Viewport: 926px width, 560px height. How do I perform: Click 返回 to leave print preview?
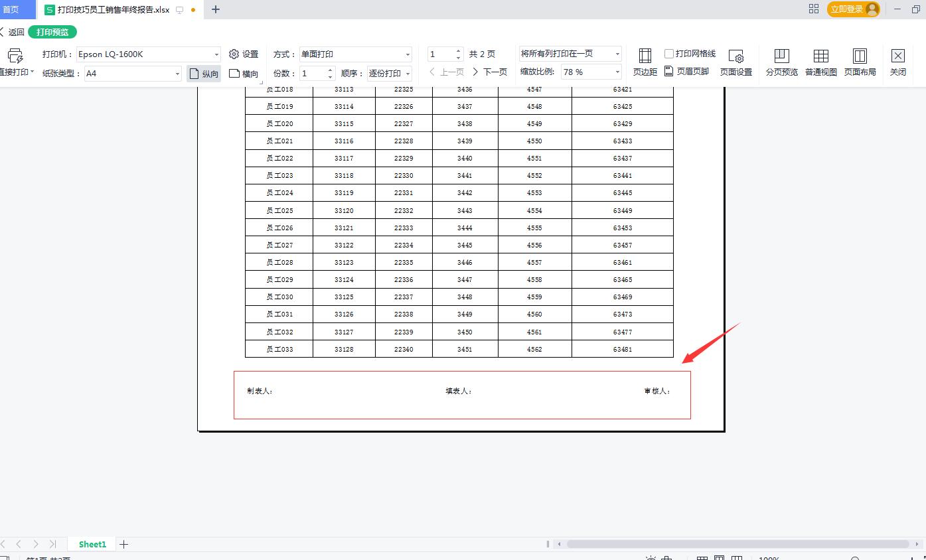[x=13, y=32]
